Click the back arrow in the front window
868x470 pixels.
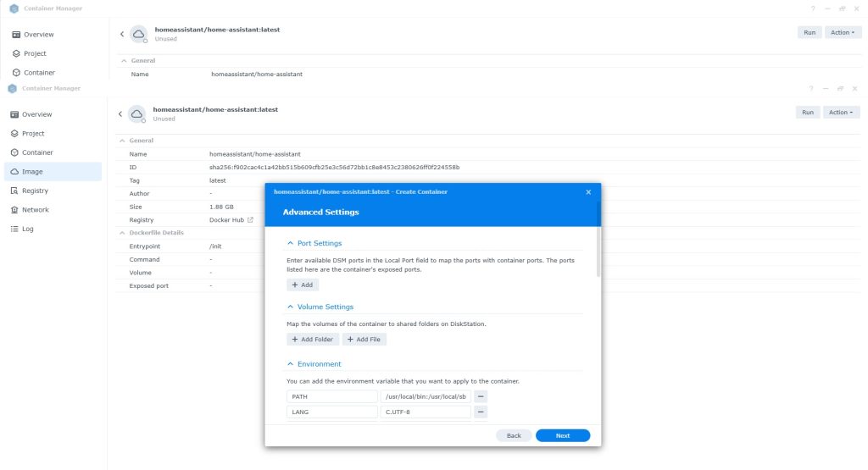click(x=120, y=114)
